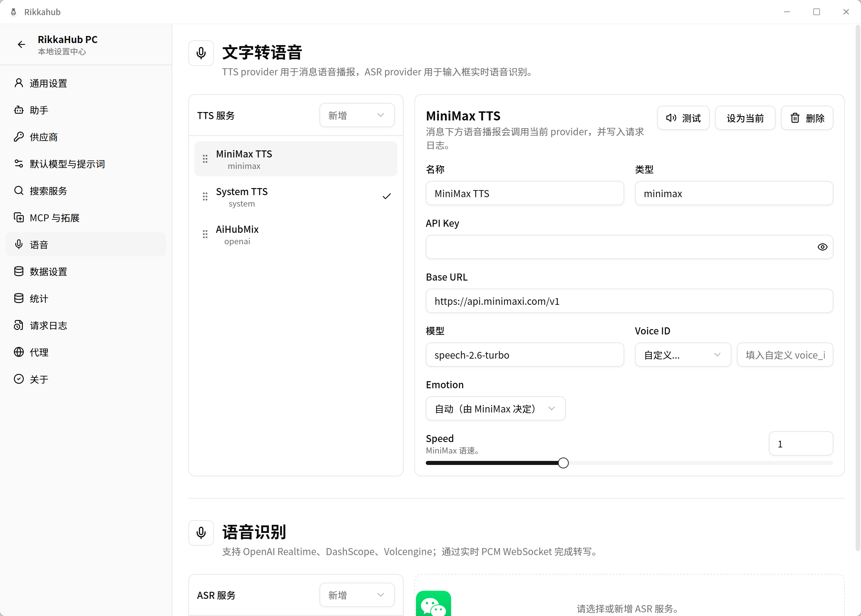Screen dimensions: 861x616
Task: Click the Speed slider handle
Action: pos(563,463)
